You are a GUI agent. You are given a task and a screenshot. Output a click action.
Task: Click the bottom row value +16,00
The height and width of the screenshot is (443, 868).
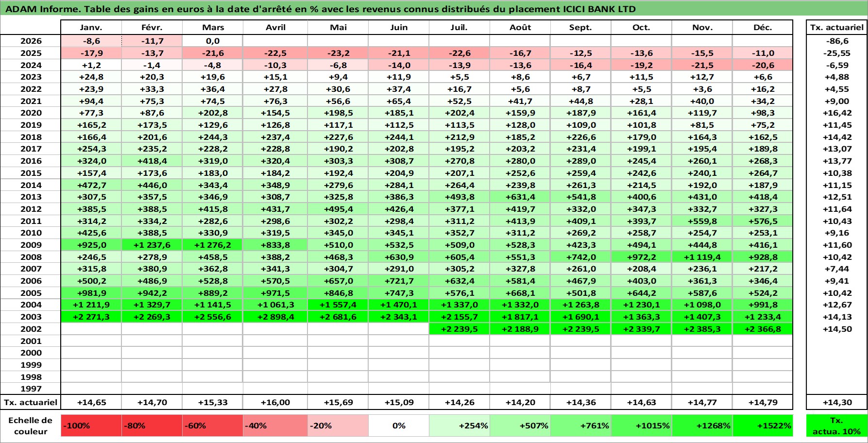point(275,402)
